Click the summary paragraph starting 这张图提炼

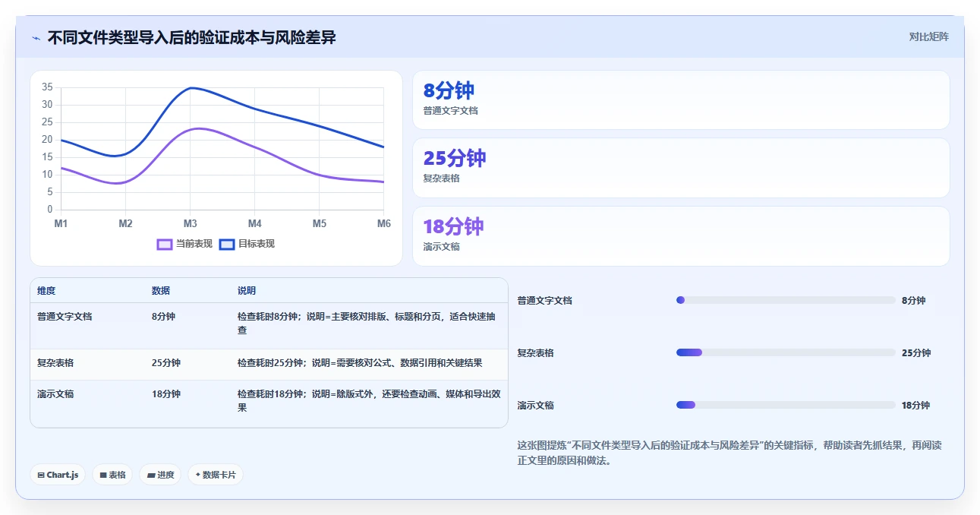click(729, 453)
